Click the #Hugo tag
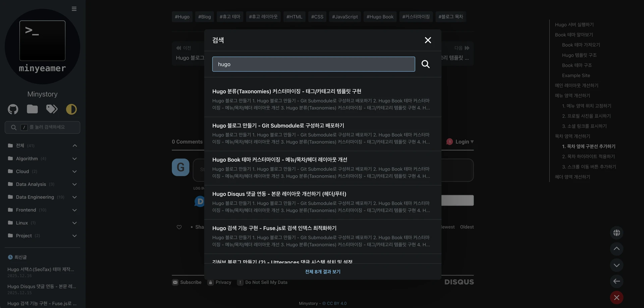Screen dimensions: 644x308 pyautogui.click(x=182, y=16)
